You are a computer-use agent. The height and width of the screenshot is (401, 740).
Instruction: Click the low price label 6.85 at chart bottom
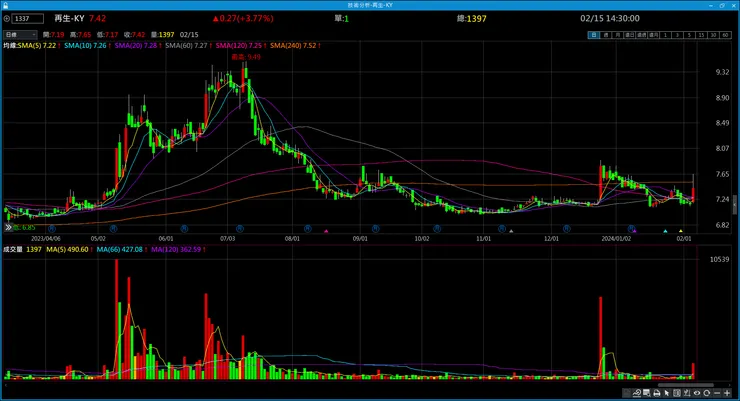pyautogui.click(x=24, y=227)
